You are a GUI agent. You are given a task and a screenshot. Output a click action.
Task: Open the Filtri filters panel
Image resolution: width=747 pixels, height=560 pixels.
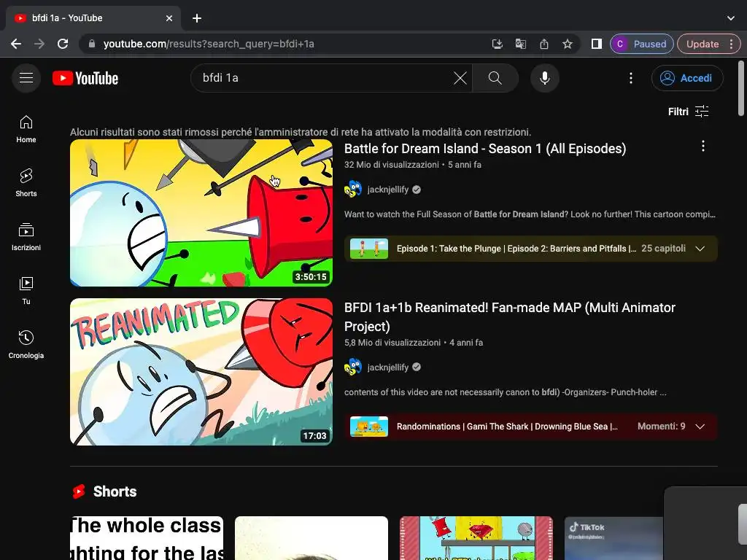coord(689,112)
